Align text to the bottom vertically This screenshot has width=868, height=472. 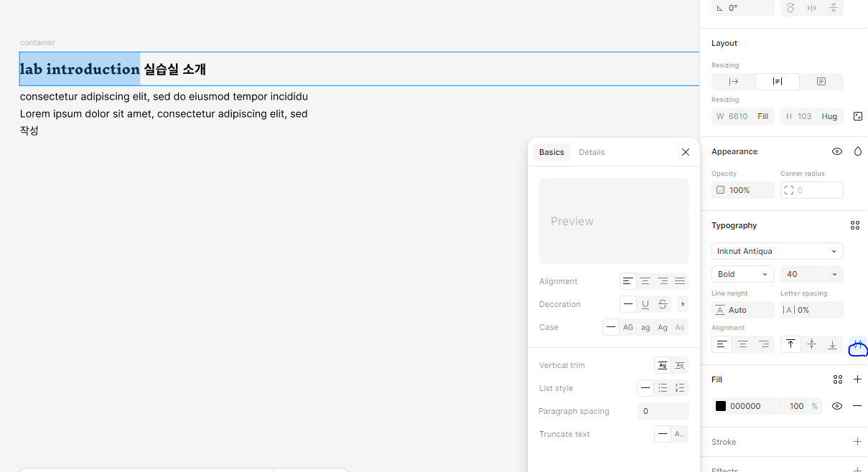(832, 344)
